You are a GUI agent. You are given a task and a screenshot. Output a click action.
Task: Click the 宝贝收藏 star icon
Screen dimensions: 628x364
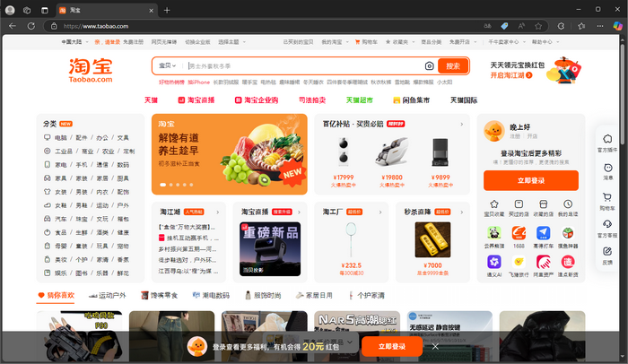(x=493, y=204)
